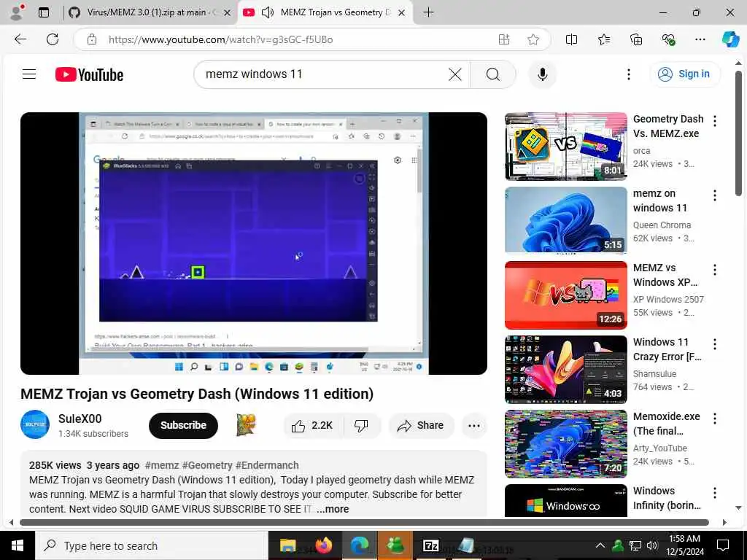This screenshot has height=560, width=747.
Task: Open volume control in system tray
Action: 653,545
